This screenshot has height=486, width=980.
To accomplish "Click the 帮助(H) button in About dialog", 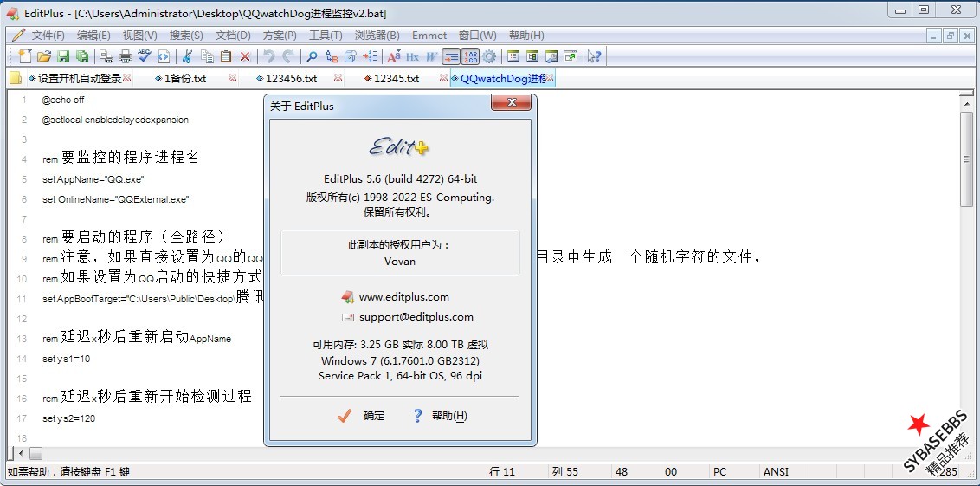I will pos(441,416).
